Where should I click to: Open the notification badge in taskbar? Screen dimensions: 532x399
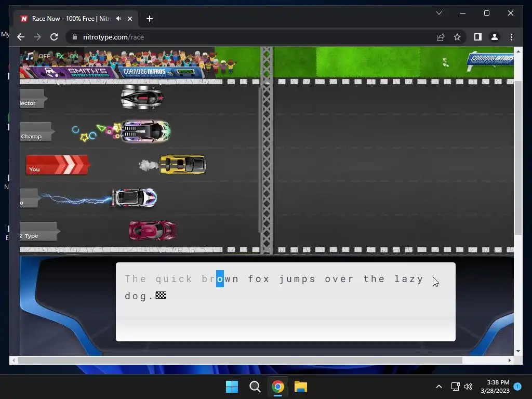coord(517,387)
